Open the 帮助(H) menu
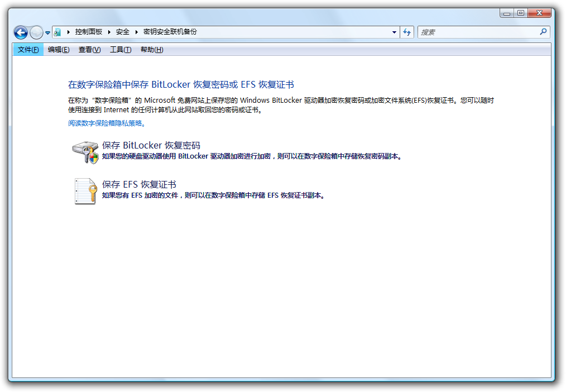The height and width of the screenshot is (392, 566). pyautogui.click(x=152, y=50)
